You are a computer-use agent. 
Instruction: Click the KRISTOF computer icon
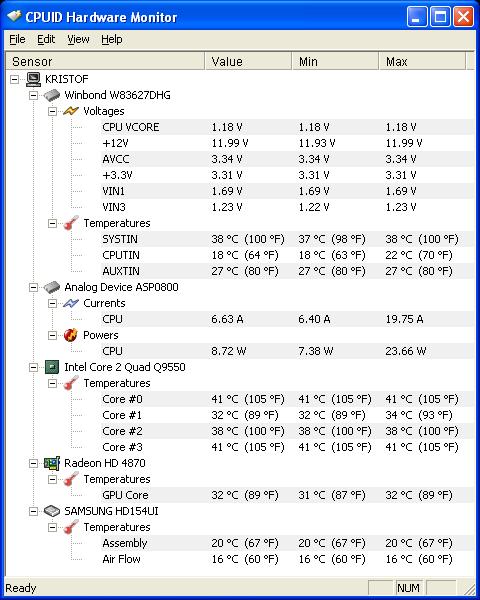[33, 79]
